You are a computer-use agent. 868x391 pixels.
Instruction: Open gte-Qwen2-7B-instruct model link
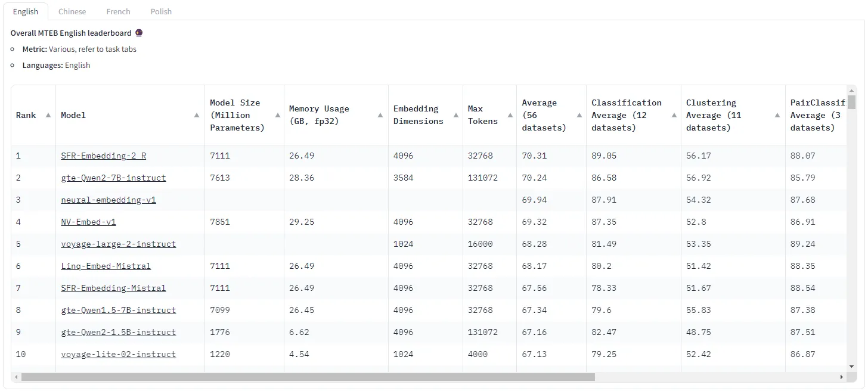click(113, 178)
